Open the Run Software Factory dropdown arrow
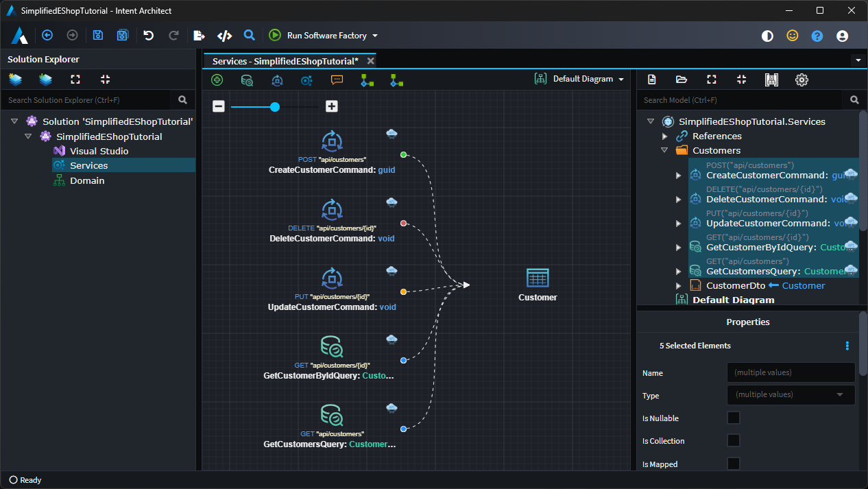 [x=375, y=36]
